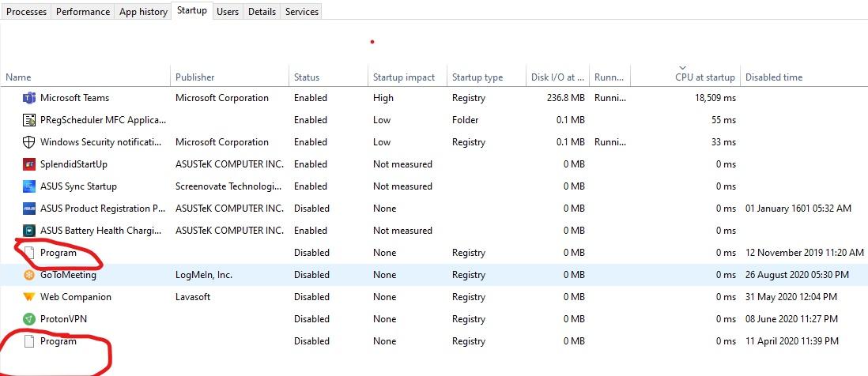Click LogMeIn, Inc. publisher cell

tap(204, 275)
